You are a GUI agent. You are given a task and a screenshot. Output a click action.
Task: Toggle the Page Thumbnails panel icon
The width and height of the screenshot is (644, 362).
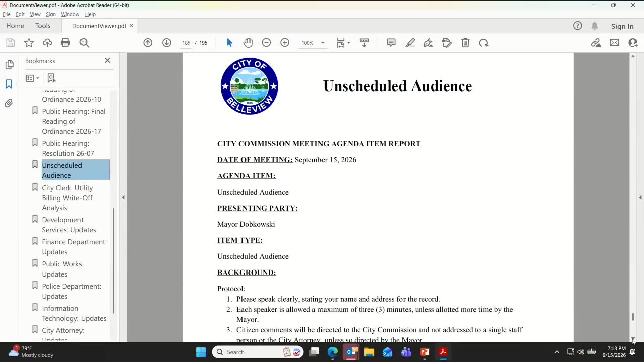[9, 65]
